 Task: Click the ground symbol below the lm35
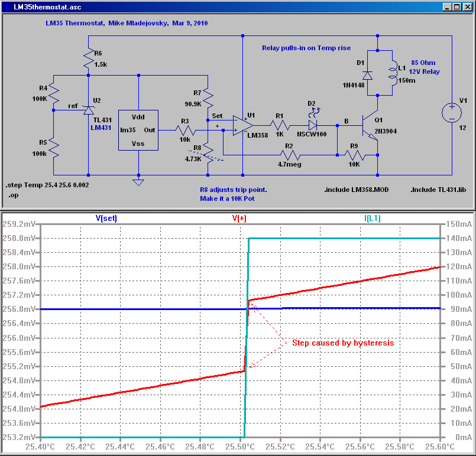click(x=138, y=182)
